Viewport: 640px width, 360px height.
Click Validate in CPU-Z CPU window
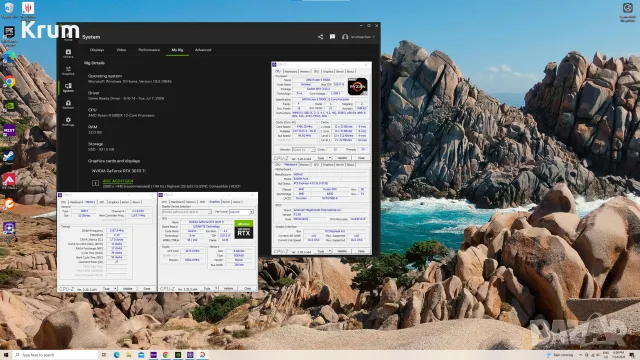point(342,158)
